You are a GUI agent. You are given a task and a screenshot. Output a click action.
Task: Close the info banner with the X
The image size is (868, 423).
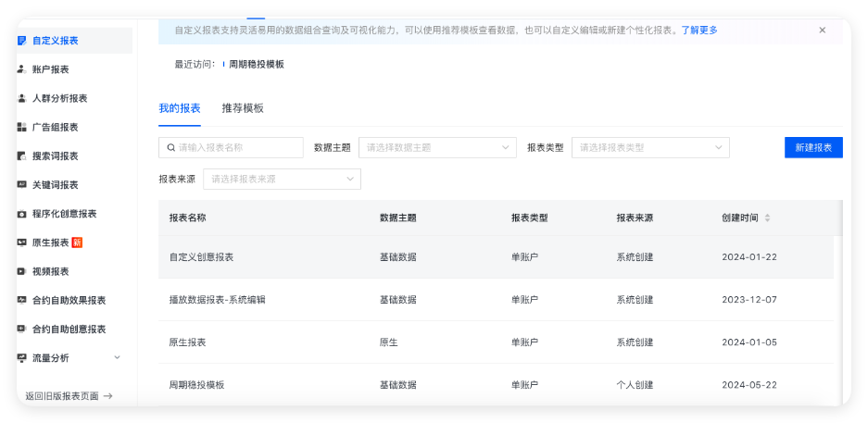pyautogui.click(x=822, y=30)
